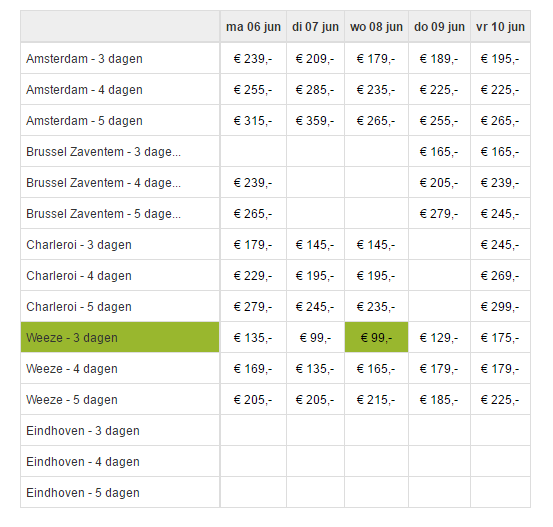
Task: Pick € 225 Amsterdam 4 dagen on Thursday
Action: 439,90
